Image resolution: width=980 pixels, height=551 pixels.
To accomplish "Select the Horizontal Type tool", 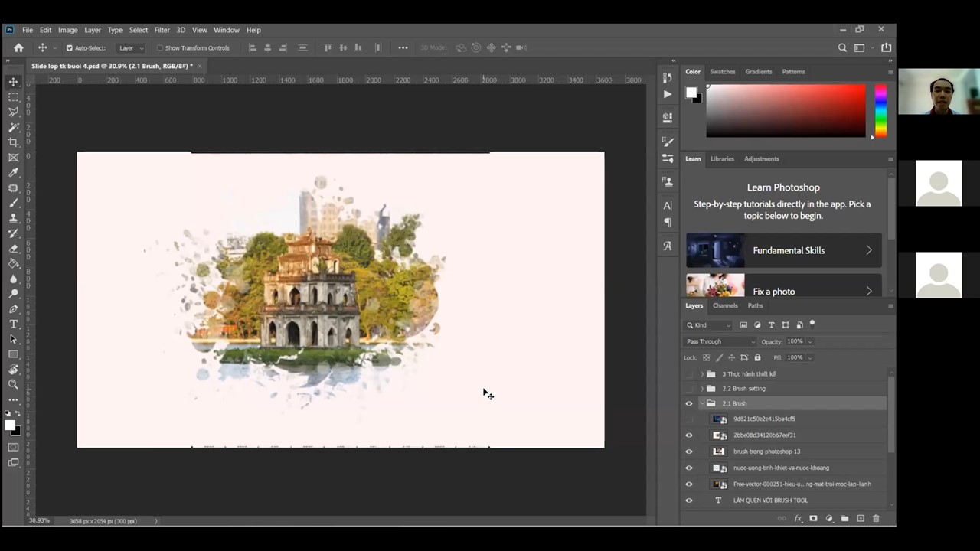I will pyautogui.click(x=14, y=324).
